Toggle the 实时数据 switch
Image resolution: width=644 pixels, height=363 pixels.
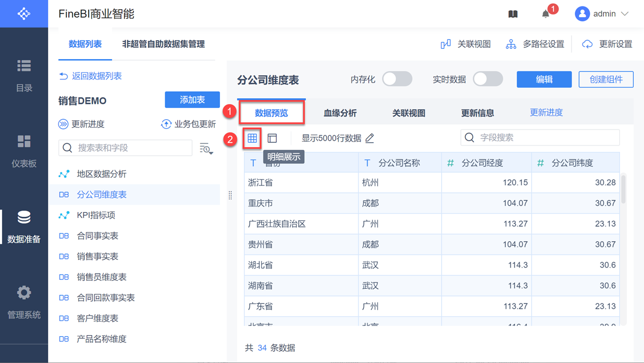[487, 79]
